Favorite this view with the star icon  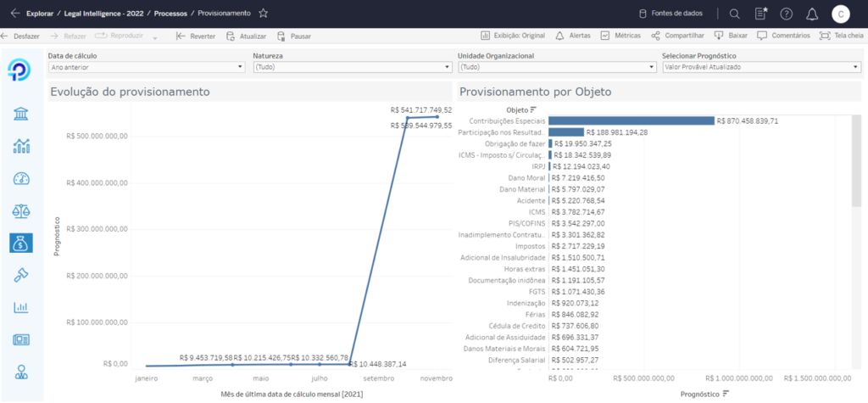pyautogui.click(x=264, y=14)
